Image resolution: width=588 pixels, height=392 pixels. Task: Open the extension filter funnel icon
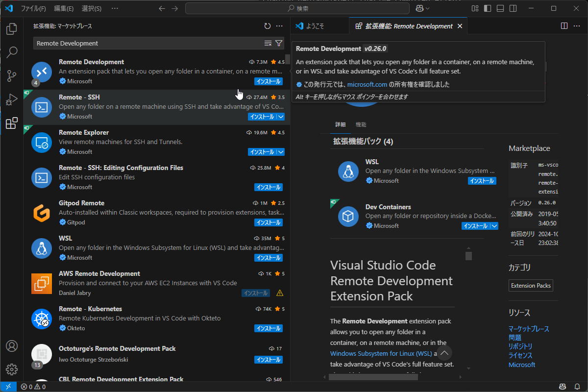278,43
